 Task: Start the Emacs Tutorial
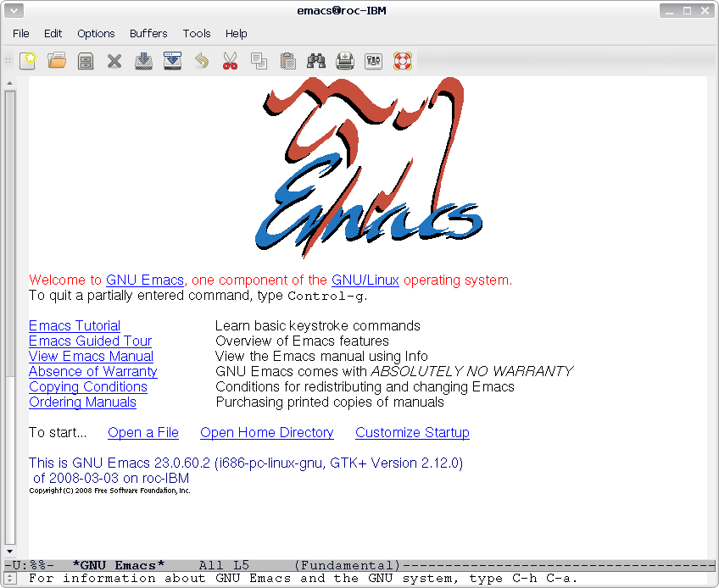(75, 326)
